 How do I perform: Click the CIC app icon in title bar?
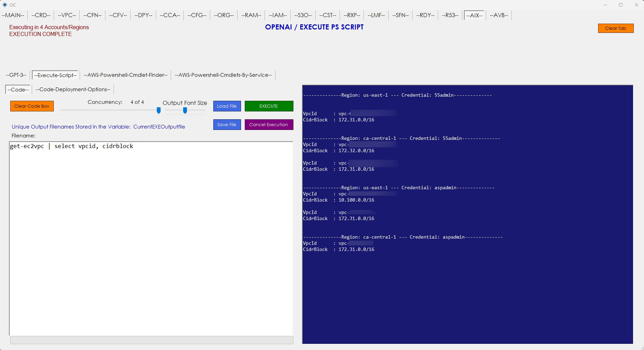pyautogui.click(x=5, y=5)
